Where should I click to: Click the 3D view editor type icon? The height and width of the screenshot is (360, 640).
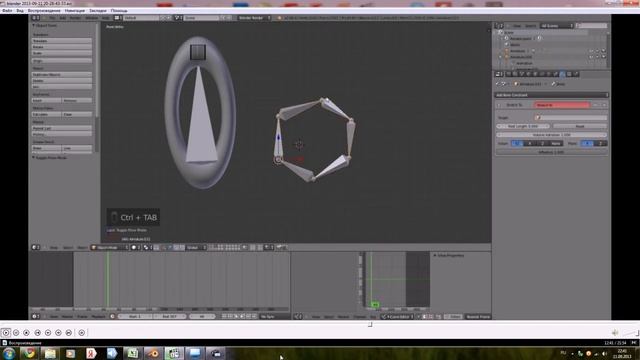(36, 247)
